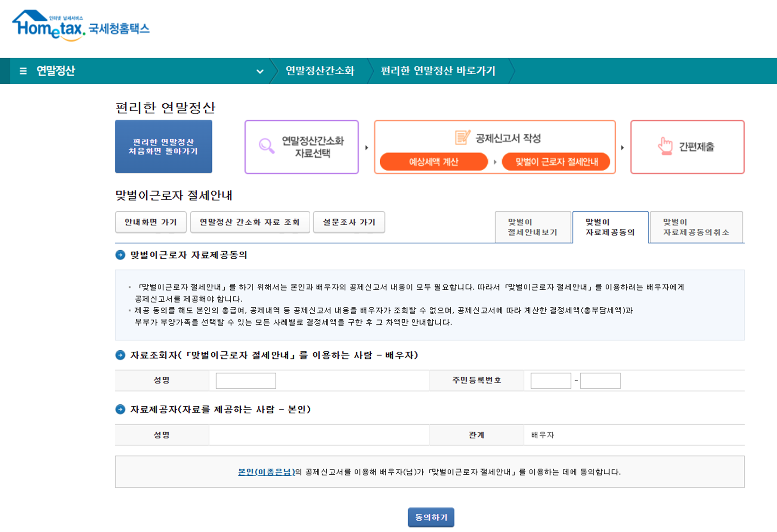Click 연말정산 간소화 자료 조회 button
Image resolution: width=777 pixels, height=532 pixels.
[x=250, y=222]
